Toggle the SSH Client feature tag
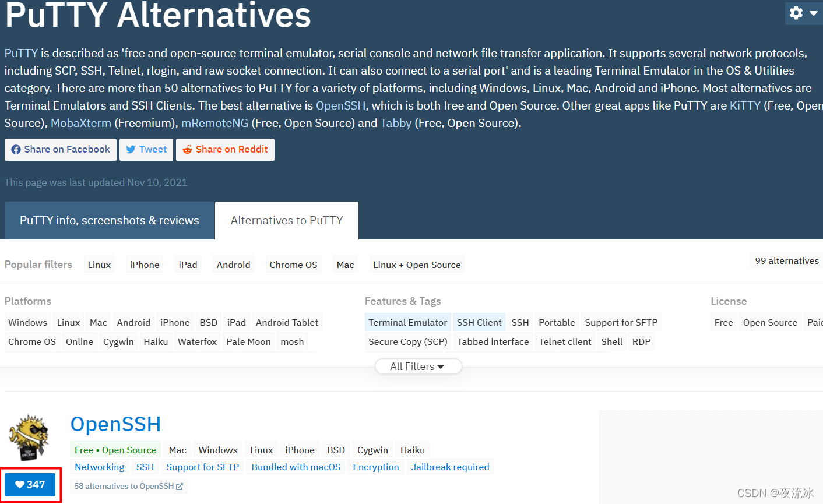 479,322
